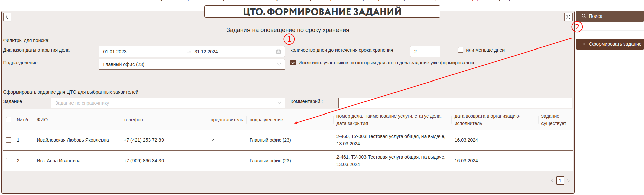Viewport: 644px width, 195px height.
Task: Enable the 'или меньше дней' checkbox
Action: point(461,50)
